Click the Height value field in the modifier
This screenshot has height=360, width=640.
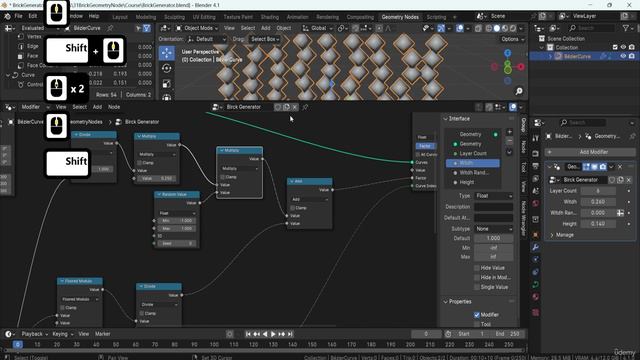pos(598,224)
